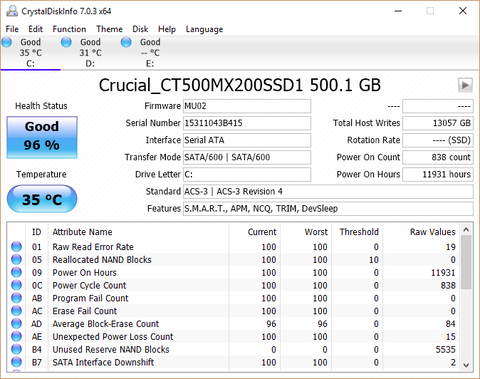The width and height of the screenshot is (480, 379).
Task: Click the Total Host Writes value
Action: 438,123
